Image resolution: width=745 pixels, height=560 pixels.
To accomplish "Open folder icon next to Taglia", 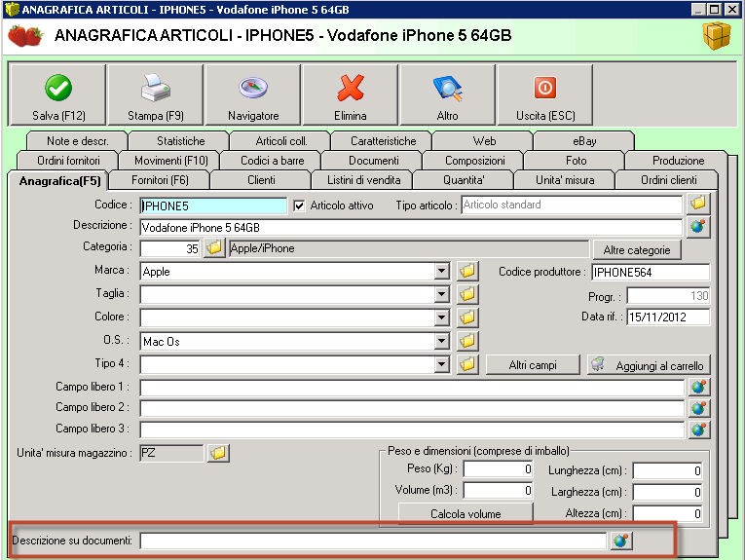I will pyautogui.click(x=467, y=294).
